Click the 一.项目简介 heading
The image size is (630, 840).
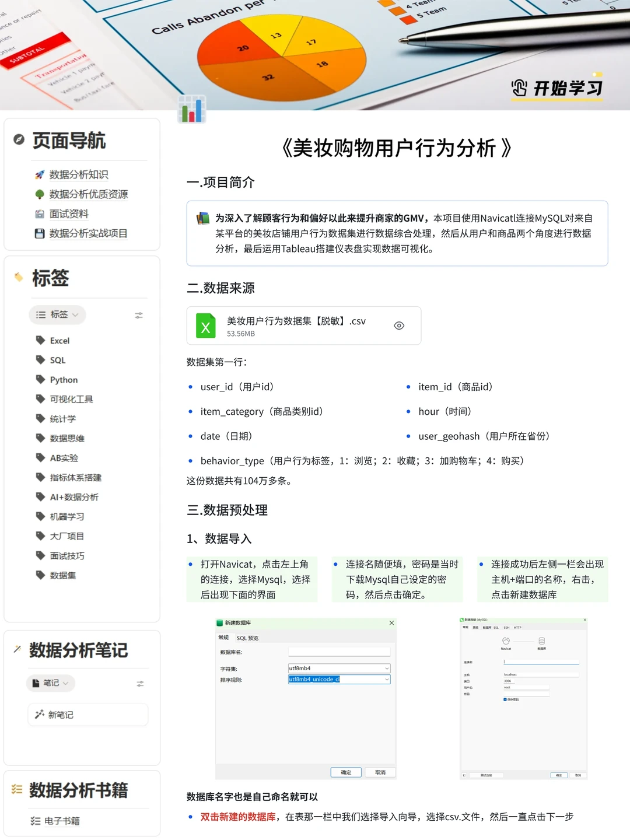[x=220, y=183]
